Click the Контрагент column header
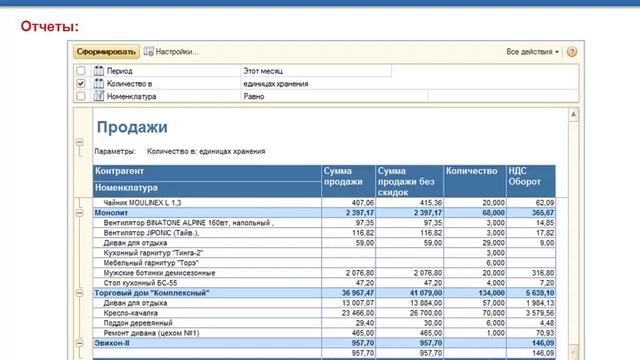The width and height of the screenshot is (640, 360). (207, 173)
